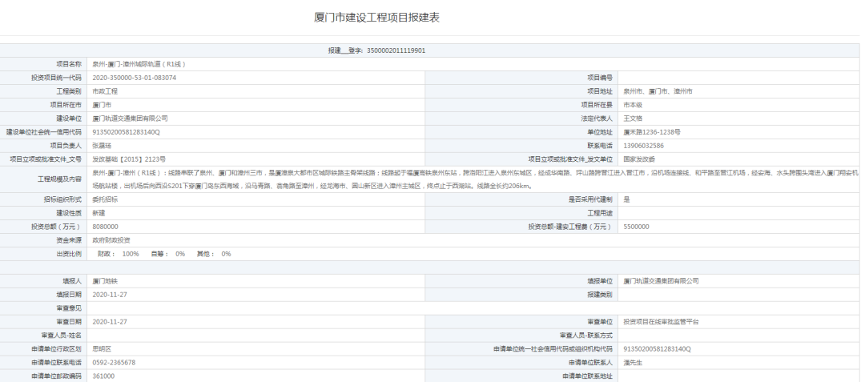Viewport: 866px width, 383px height.
Task: Click the 投资项目统一代码 label
Action: 56,78
